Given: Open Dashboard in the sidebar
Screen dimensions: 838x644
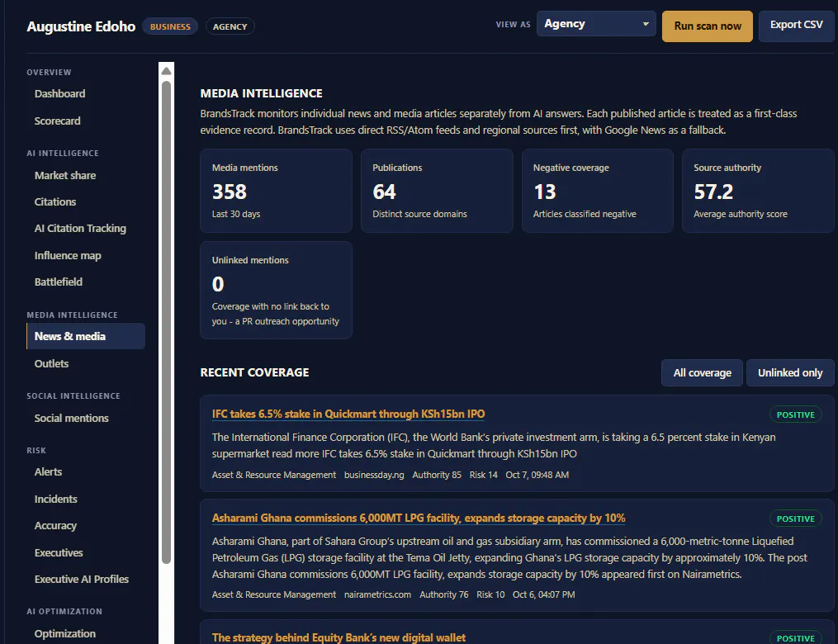Looking at the screenshot, I should coord(59,93).
